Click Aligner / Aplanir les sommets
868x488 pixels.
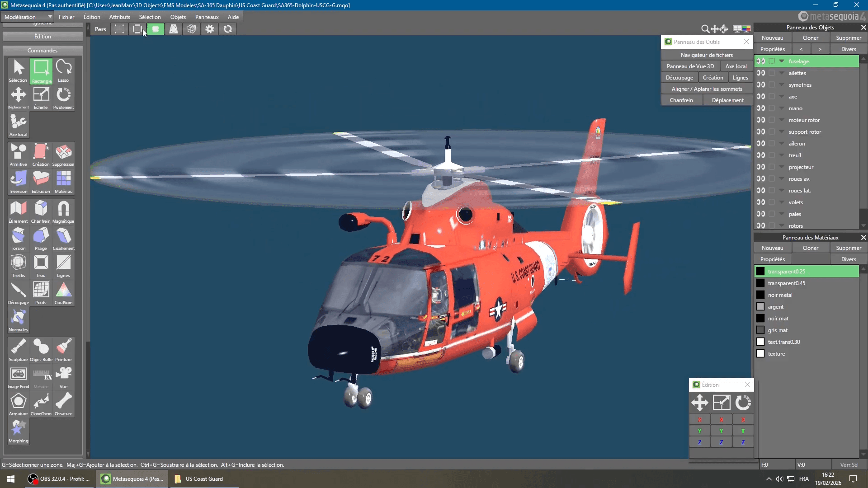(x=707, y=89)
